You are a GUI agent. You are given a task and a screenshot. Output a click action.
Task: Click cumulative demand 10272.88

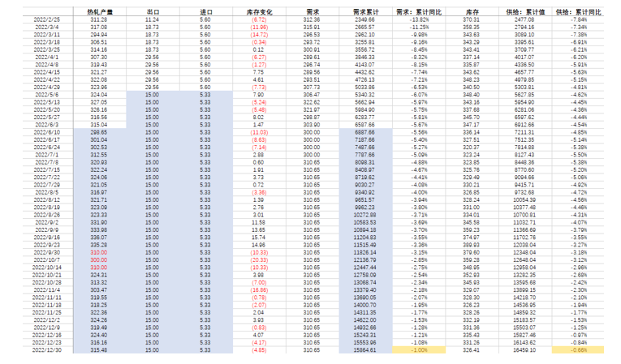[364, 215]
